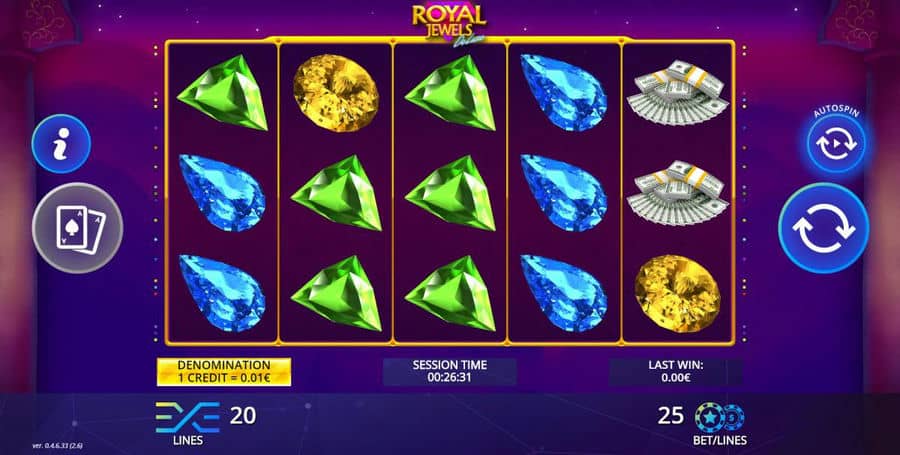Select the yellow Denomination box
The width and height of the screenshot is (900, 455).
coord(224,372)
